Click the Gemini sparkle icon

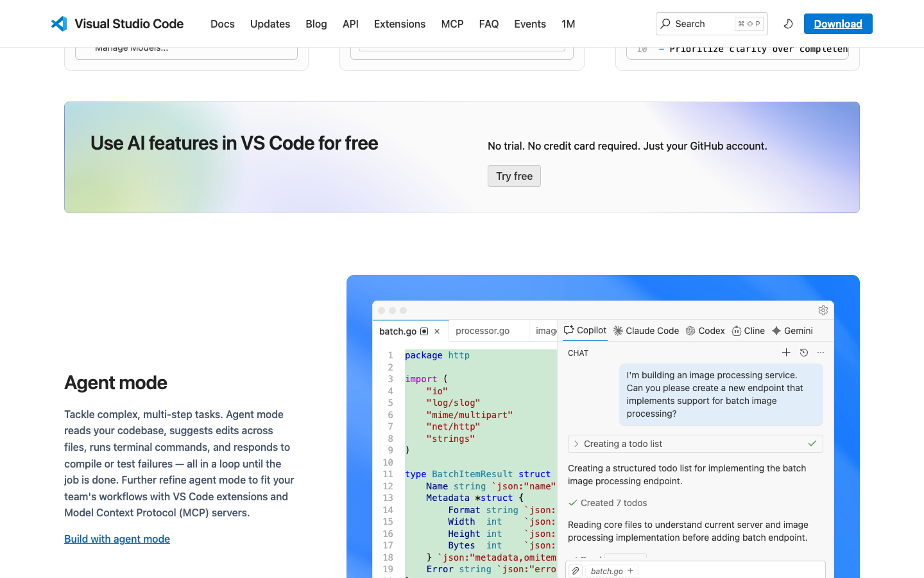tap(776, 331)
